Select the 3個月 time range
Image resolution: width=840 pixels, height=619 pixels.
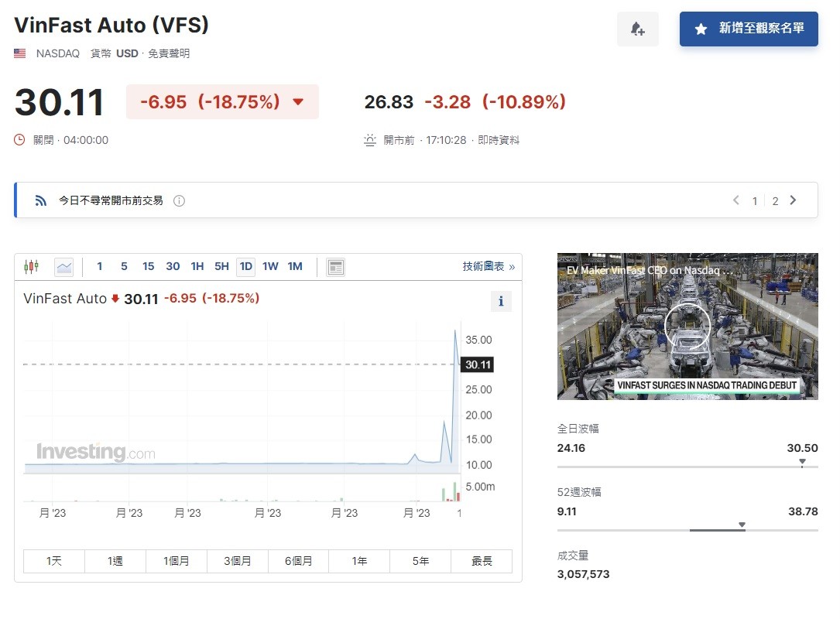pyautogui.click(x=238, y=561)
